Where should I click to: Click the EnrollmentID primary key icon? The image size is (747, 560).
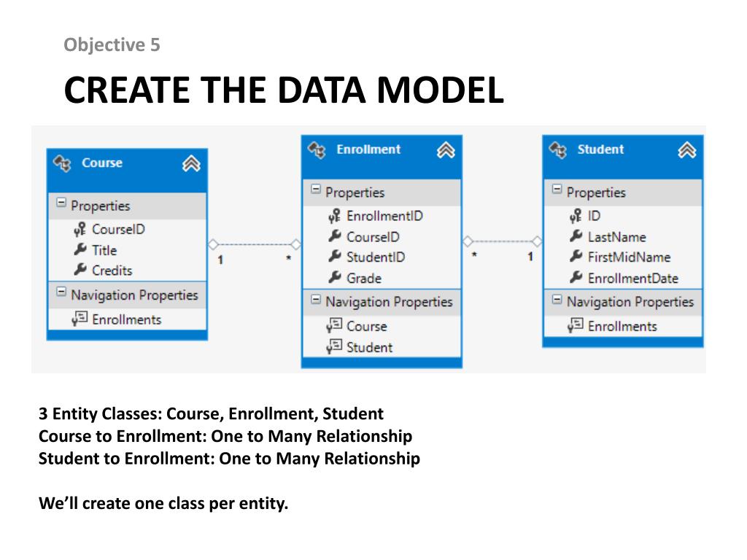point(334,216)
